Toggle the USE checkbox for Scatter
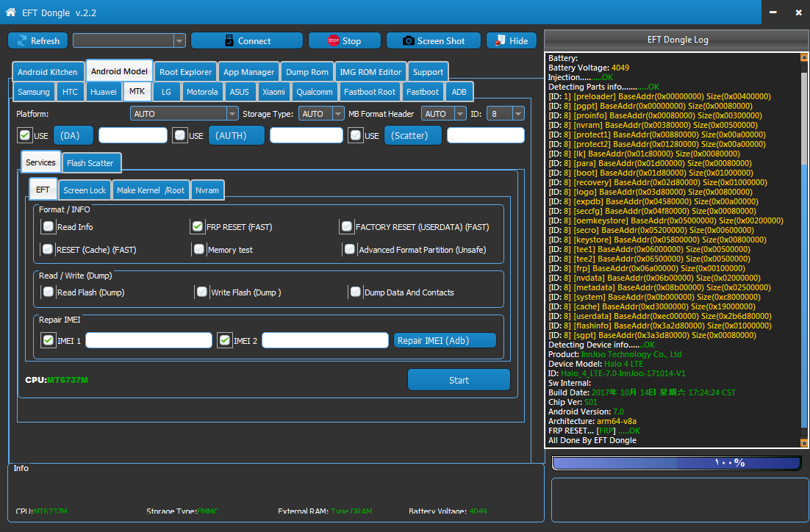Image resolution: width=810 pixels, height=532 pixels. click(x=356, y=135)
